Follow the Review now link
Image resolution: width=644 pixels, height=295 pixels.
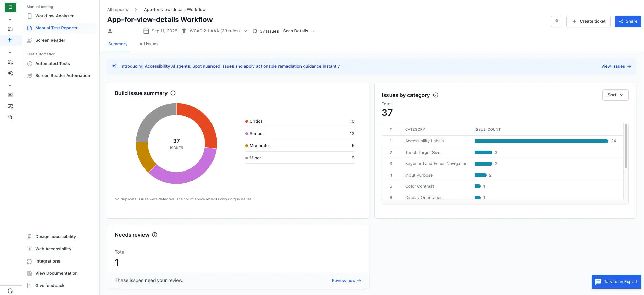tap(346, 281)
